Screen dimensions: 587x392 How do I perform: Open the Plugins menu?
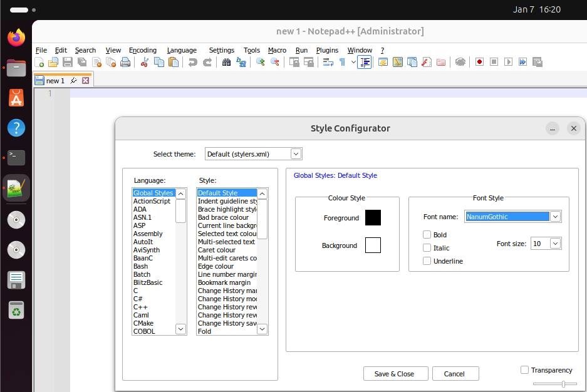(x=327, y=50)
